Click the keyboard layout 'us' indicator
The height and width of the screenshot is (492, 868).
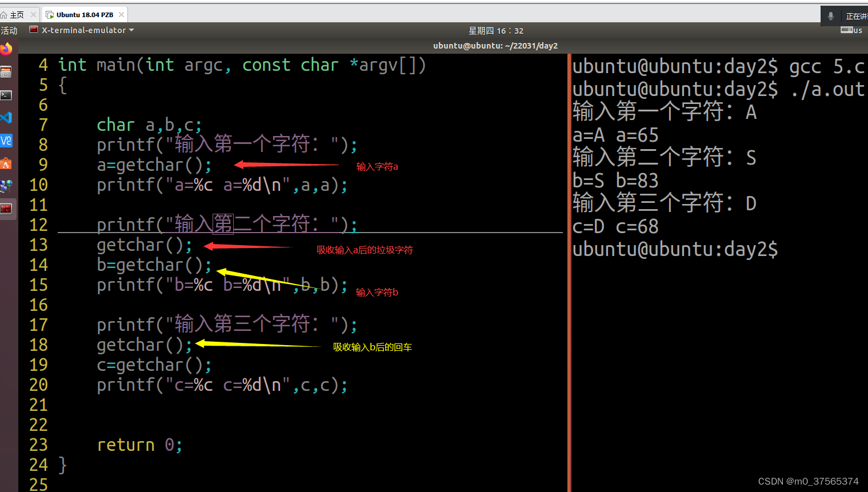click(x=851, y=30)
